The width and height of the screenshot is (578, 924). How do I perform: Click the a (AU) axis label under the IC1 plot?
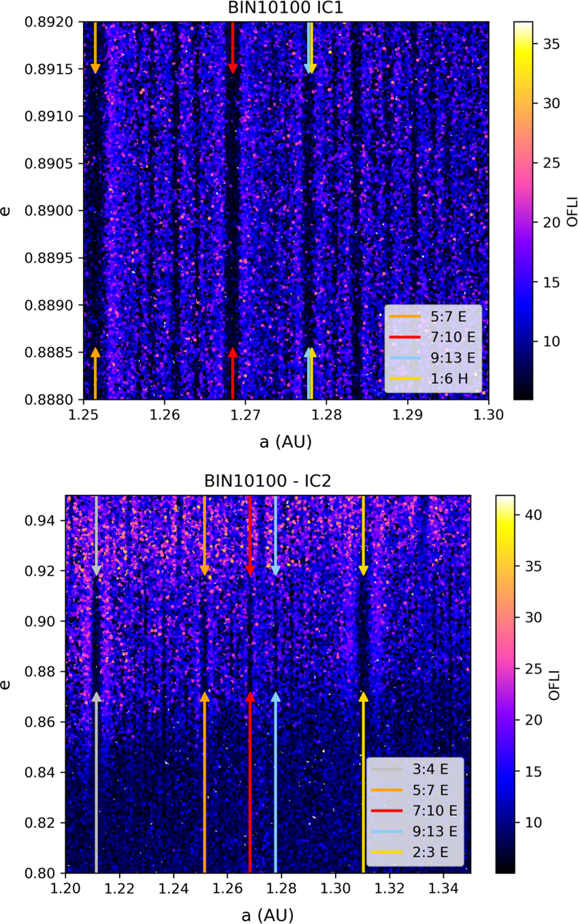286,441
